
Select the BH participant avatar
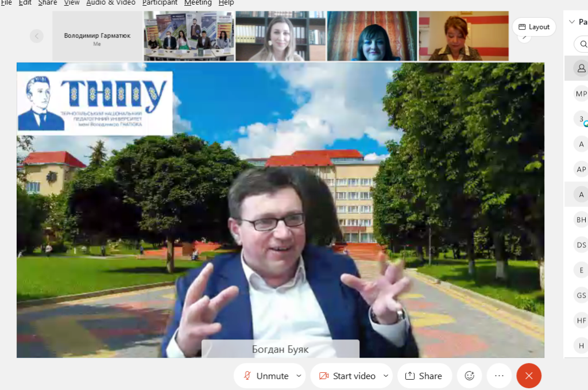[581, 219]
